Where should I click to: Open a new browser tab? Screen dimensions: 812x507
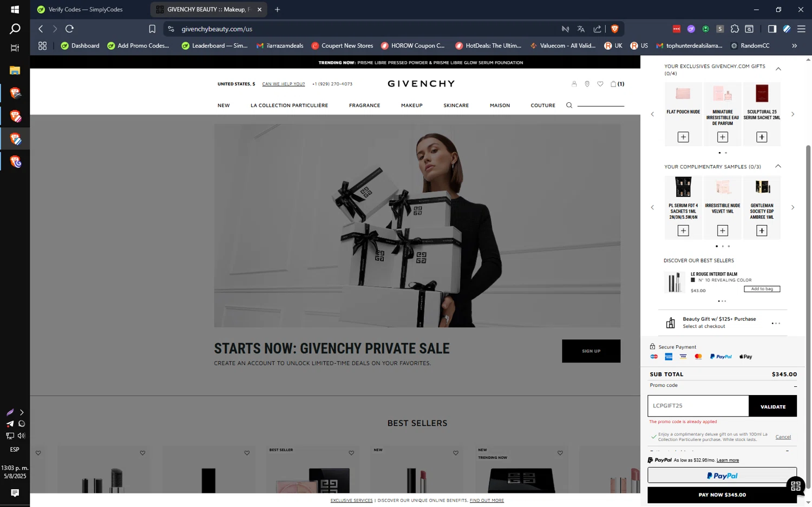pos(277,10)
